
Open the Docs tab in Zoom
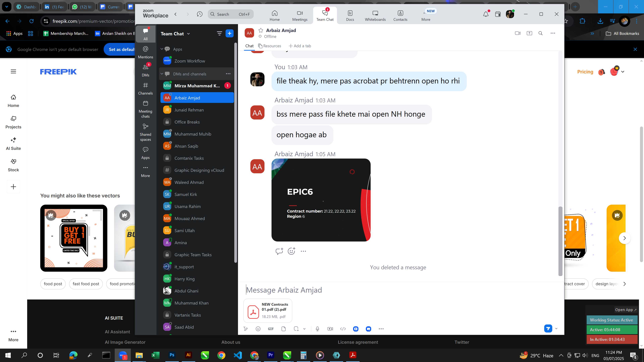350,15
